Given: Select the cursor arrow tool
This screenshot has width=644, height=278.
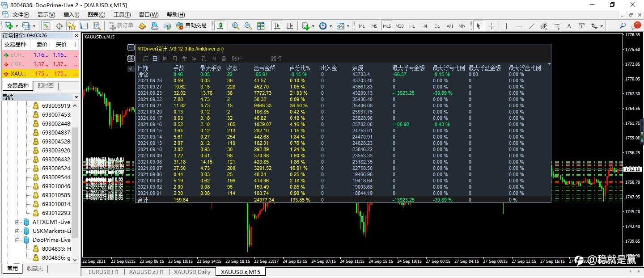Looking at the screenshot, I should click(478, 26).
